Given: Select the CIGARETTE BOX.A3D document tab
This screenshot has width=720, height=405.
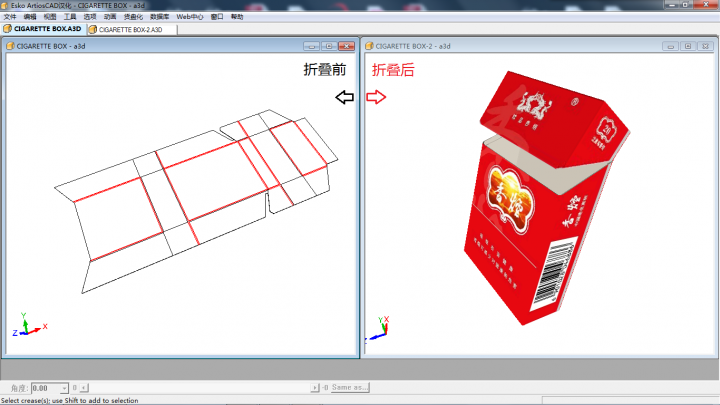Looking at the screenshot, I should tap(43, 30).
